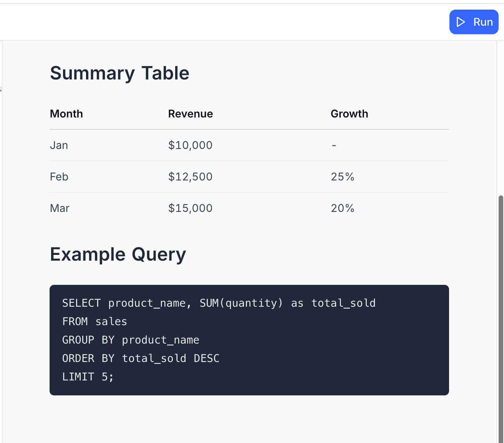
Task: Click the GROUP BY product_name code line
Action: pyautogui.click(x=130, y=340)
